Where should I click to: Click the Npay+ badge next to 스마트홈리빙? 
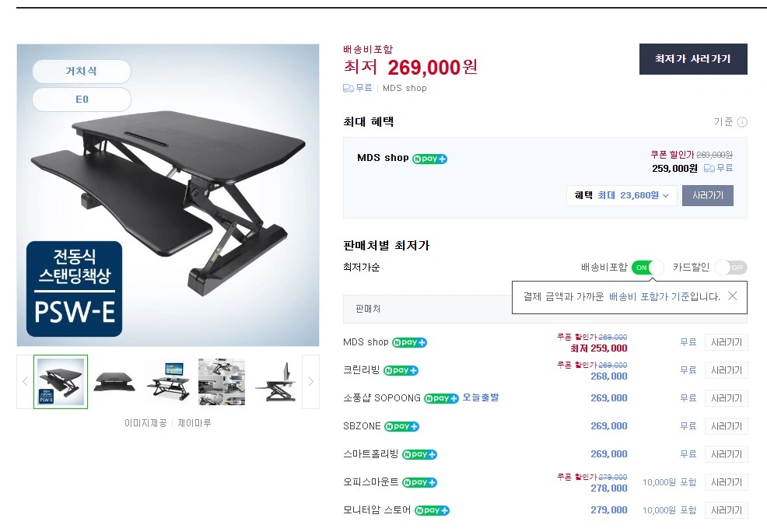click(419, 454)
